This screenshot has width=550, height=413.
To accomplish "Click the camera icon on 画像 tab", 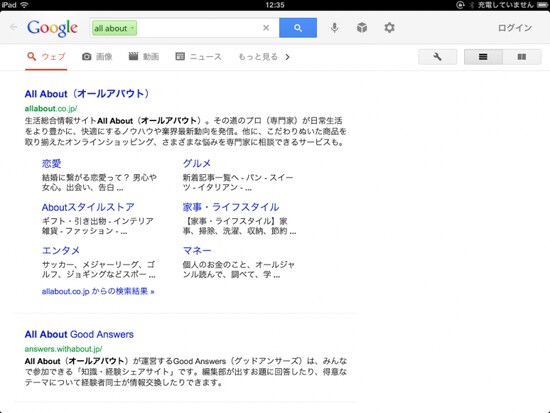I will click(87, 56).
